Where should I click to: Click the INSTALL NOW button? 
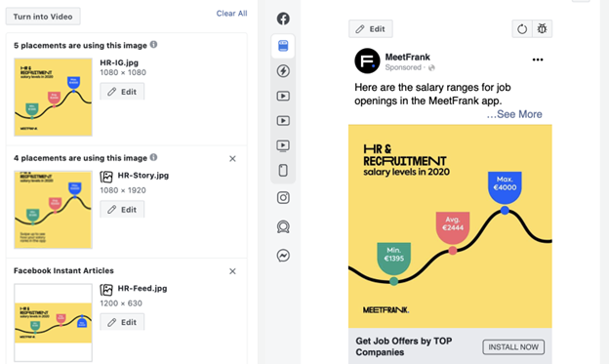pyautogui.click(x=513, y=346)
